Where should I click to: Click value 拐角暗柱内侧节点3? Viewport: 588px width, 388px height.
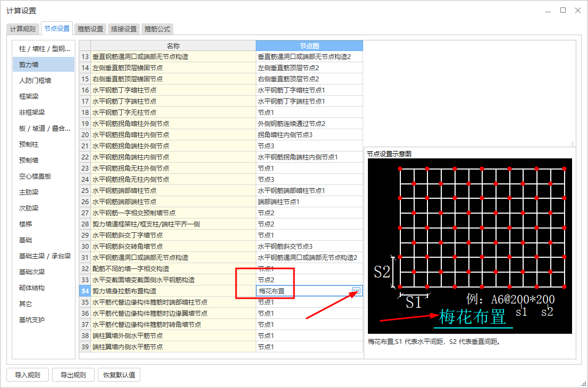(x=309, y=134)
